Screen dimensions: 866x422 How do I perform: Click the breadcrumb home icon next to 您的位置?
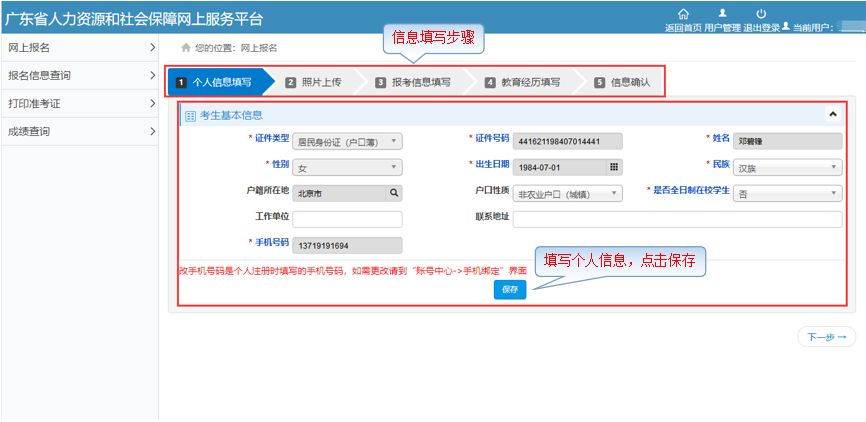[x=186, y=48]
